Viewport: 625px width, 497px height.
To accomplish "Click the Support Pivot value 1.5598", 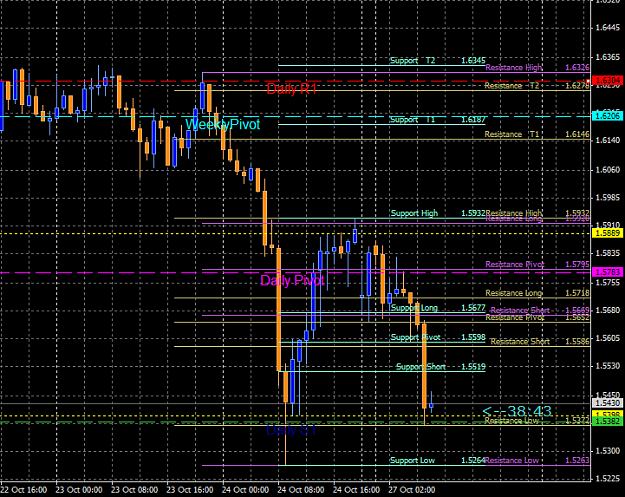I will tap(473, 337).
